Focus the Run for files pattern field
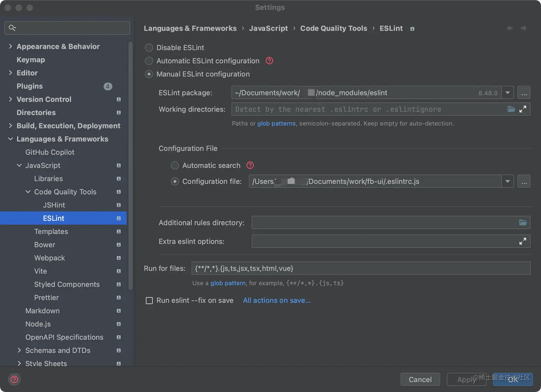 [x=361, y=268]
